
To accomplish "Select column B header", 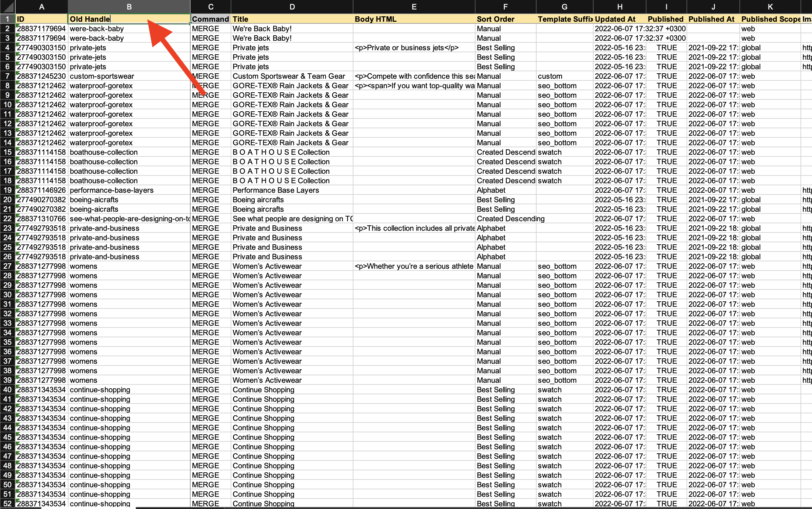I will tap(129, 6).
